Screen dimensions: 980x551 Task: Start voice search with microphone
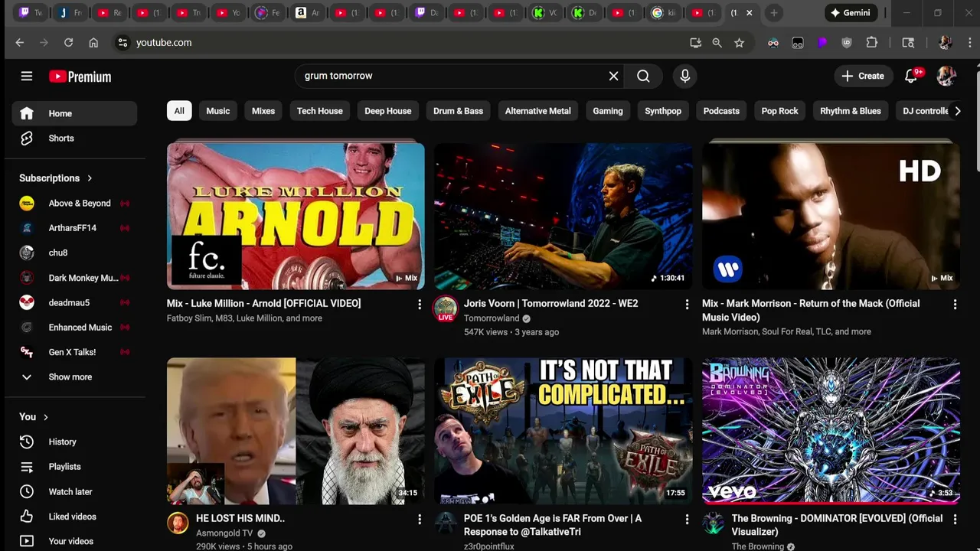(x=684, y=76)
